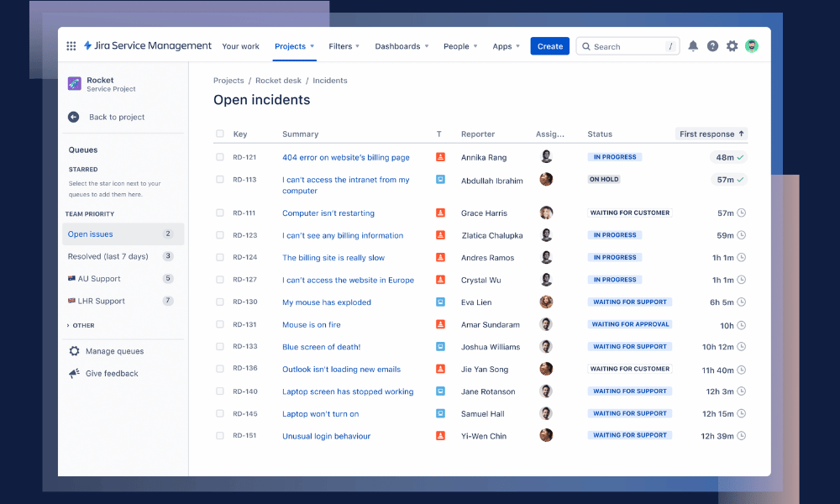
Task: Click key RD-145
Action: coord(244,413)
